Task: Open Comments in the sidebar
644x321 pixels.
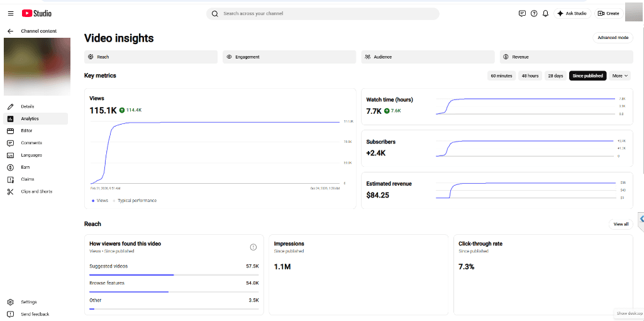Action: point(36,143)
